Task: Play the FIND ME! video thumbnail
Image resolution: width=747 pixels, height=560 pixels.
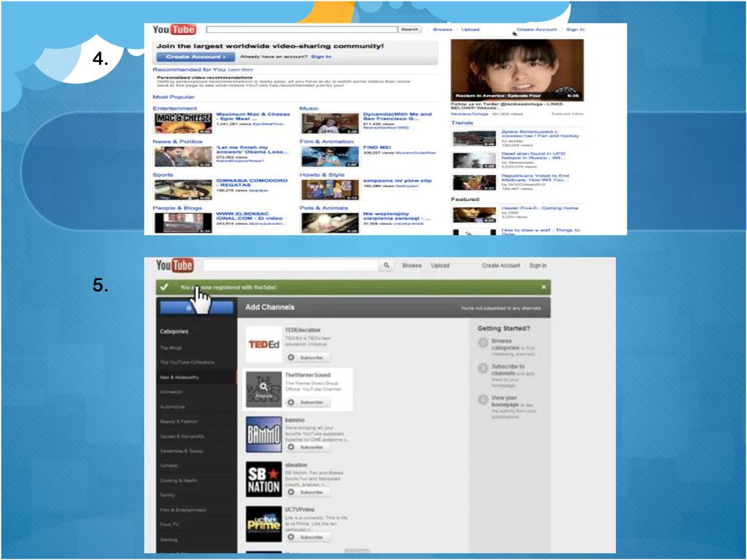Action: [330, 157]
